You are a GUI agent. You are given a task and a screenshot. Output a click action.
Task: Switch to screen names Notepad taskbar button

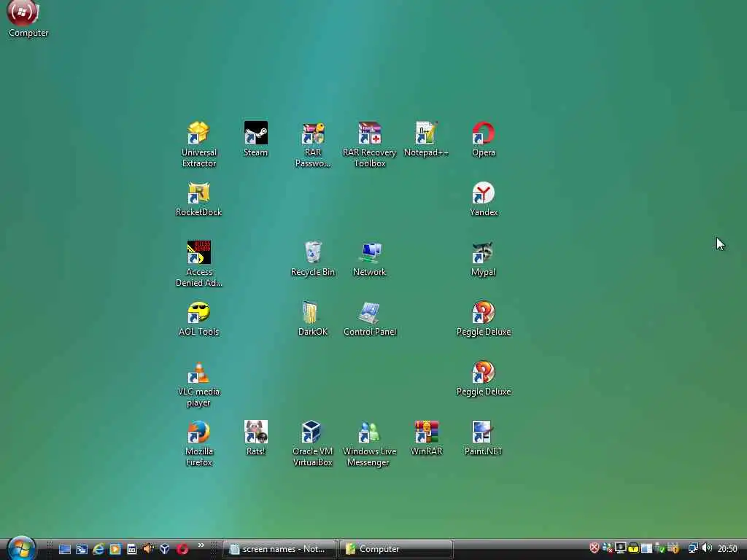pos(279,549)
